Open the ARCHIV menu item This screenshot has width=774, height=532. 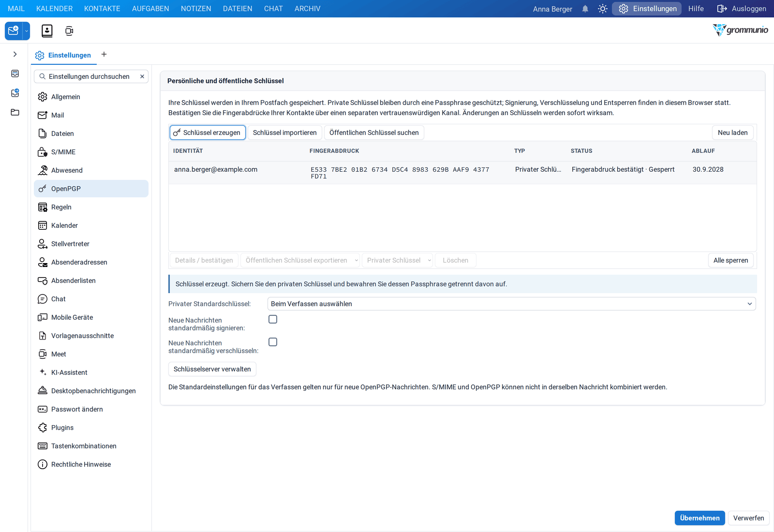point(308,9)
